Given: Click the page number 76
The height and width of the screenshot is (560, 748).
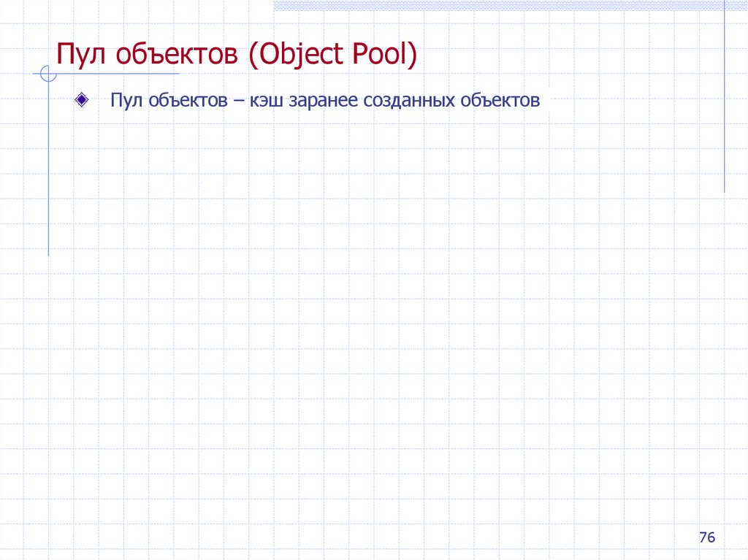Looking at the screenshot, I should 707,537.
